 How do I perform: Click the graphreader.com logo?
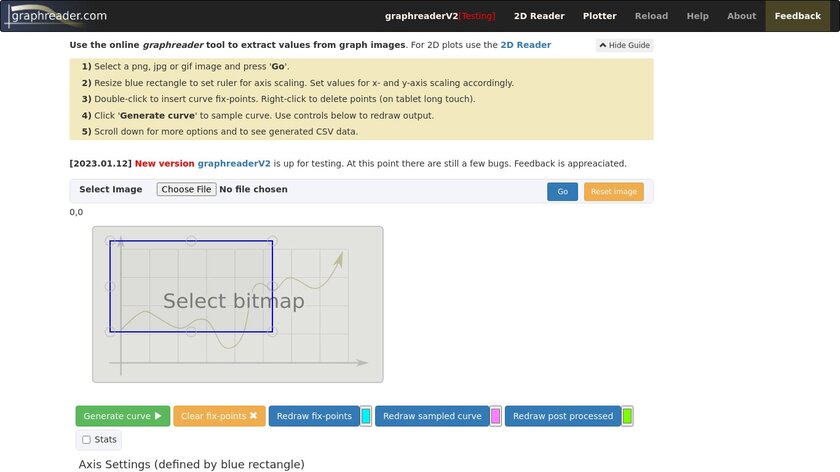tap(56, 16)
